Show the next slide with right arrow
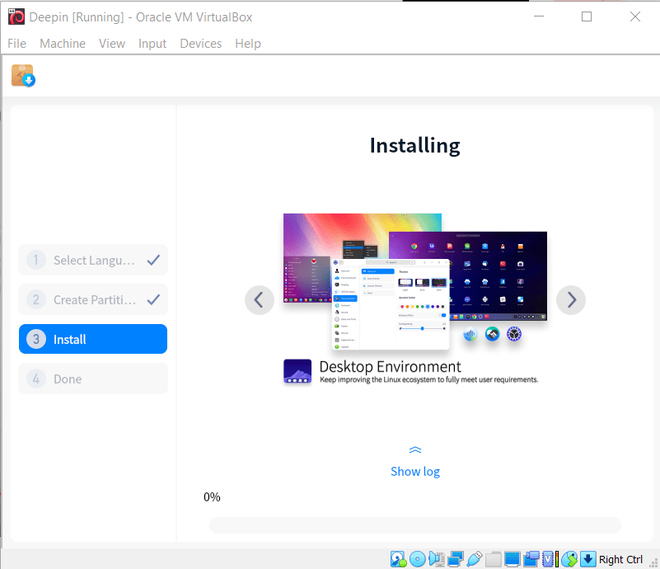660x569 pixels. point(571,300)
